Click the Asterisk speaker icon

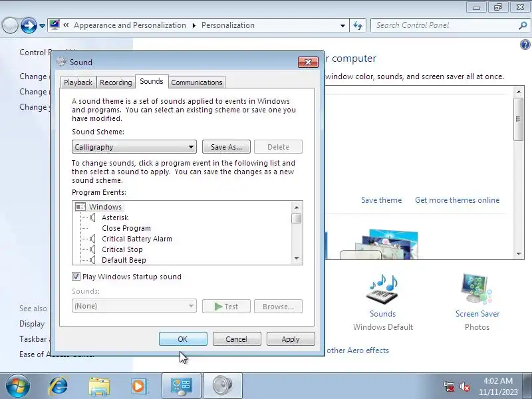pos(92,217)
